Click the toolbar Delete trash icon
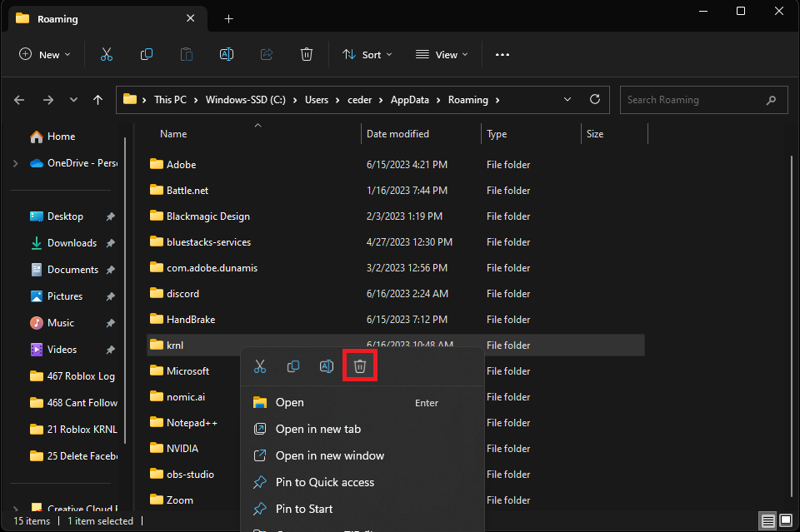This screenshot has height=532, width=800. 306,54
